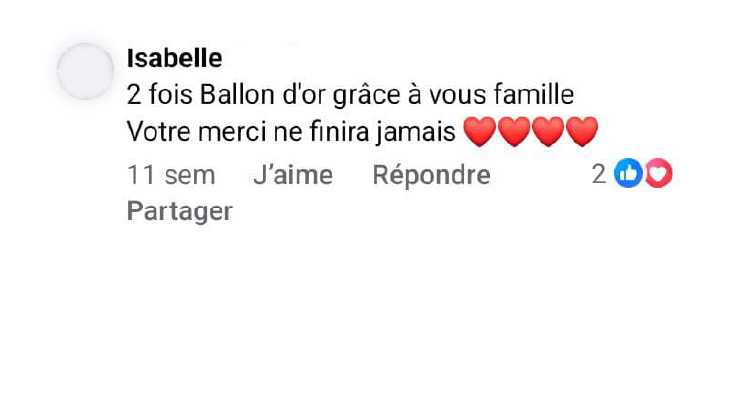Click the words "2 fois" in comment
Viewport: 729px width, 417px height.
tap(159, 95)
